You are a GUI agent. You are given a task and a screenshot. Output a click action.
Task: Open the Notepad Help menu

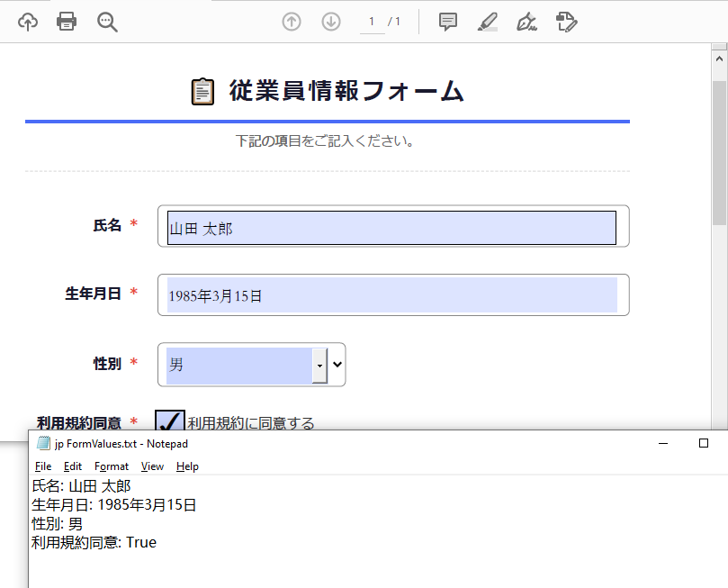[x=187, y=466]
